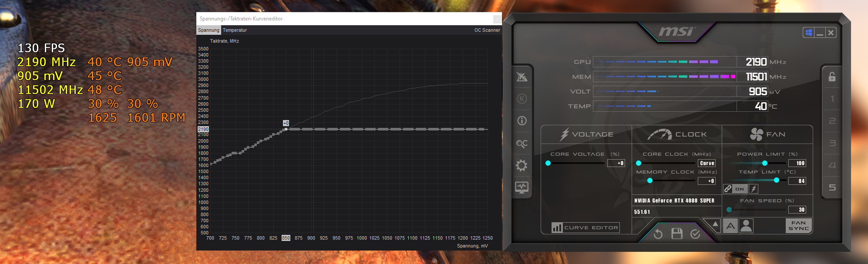Click the fan speed 30 field
Viewport: 868px width, 264px height.
797,210
